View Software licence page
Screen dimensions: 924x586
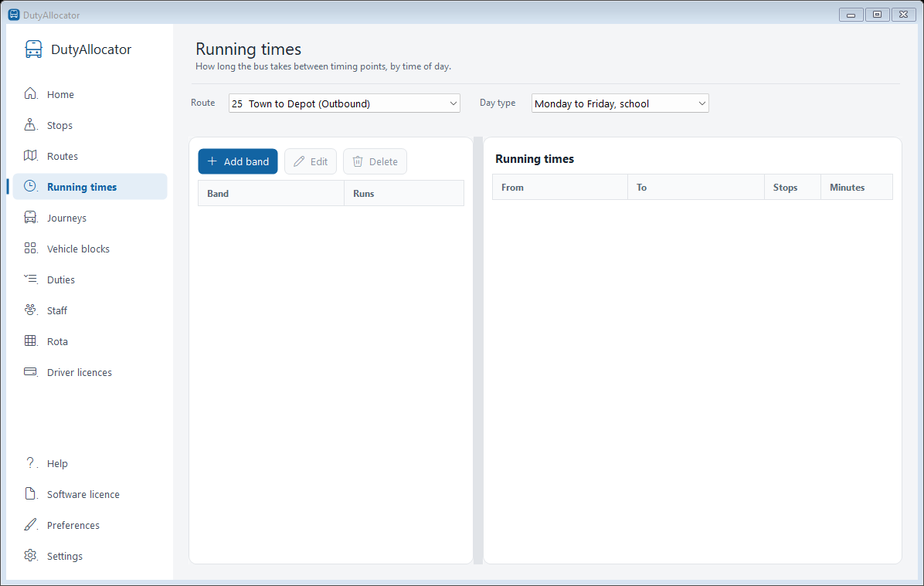[x=90, y=494]
